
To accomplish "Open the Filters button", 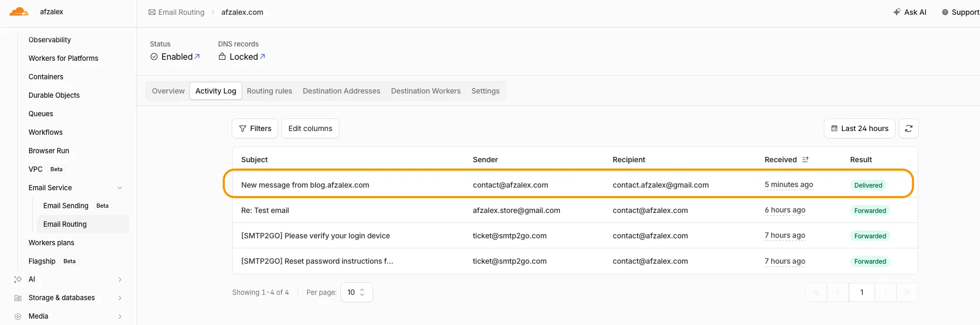I will (x=255, y=128).
